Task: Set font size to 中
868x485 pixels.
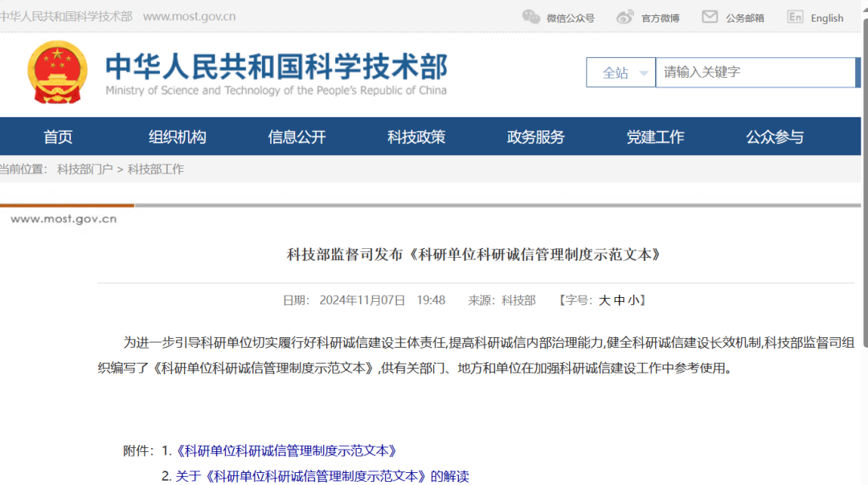Action: pyautogui.click(x=619, y=300)
